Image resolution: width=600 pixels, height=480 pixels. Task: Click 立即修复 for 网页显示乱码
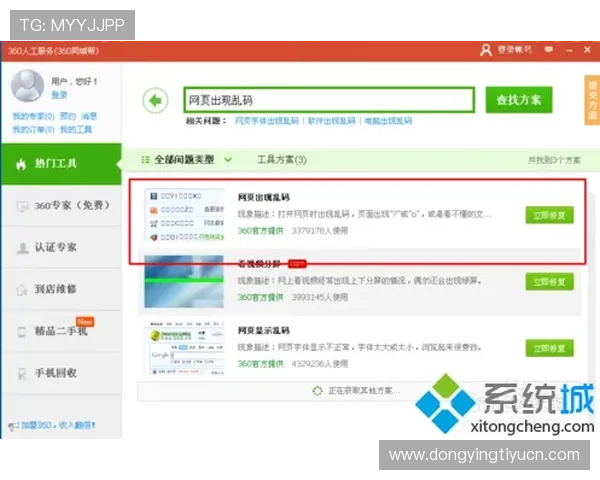pyautogui.click(x=549, y=348)
